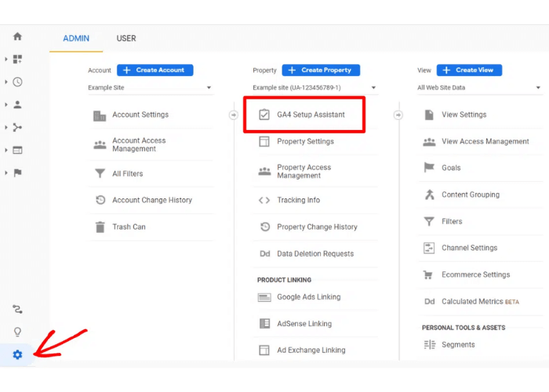
Task: Expand the Customization sidebar section arrow
Action: click(x=6, y=59)
